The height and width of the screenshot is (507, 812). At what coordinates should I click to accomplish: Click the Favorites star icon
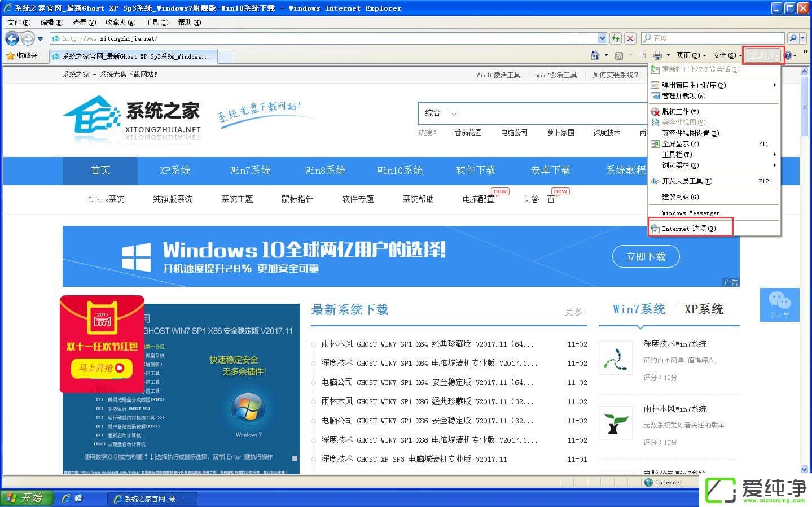coord(11,55)
